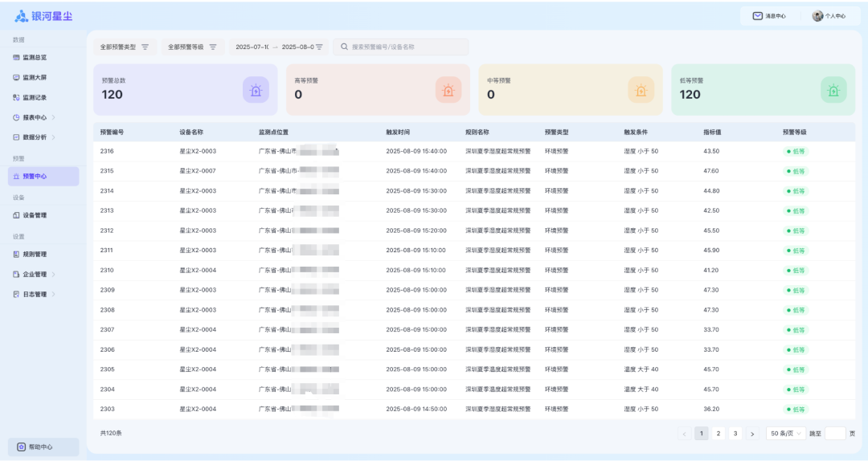The width and height of the screenshot is (868, 461).
Task: Click the 预警总数 120 summary card
Action: (x=186, y=90)
